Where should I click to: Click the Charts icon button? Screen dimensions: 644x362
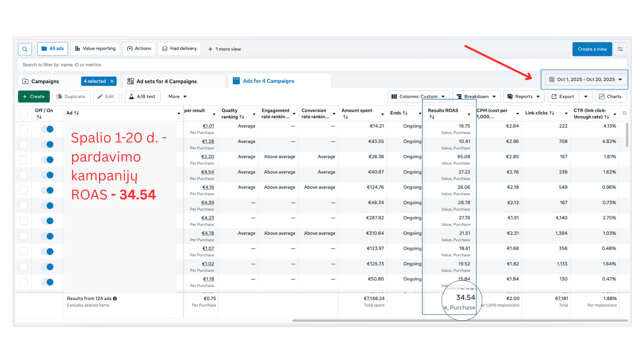point(610,97)
